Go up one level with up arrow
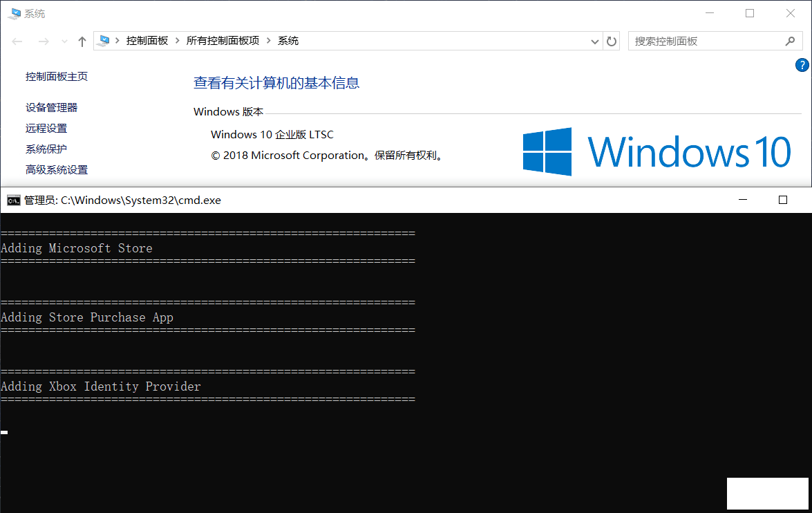Screen dimensions: 812x513 click(x=82, y=41)
